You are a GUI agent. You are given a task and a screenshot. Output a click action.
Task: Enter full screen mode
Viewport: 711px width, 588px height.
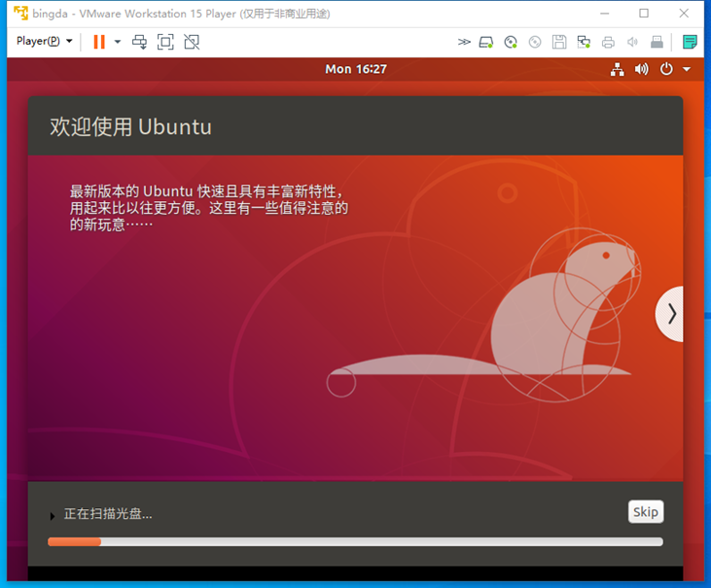click(x=165, y=42)
